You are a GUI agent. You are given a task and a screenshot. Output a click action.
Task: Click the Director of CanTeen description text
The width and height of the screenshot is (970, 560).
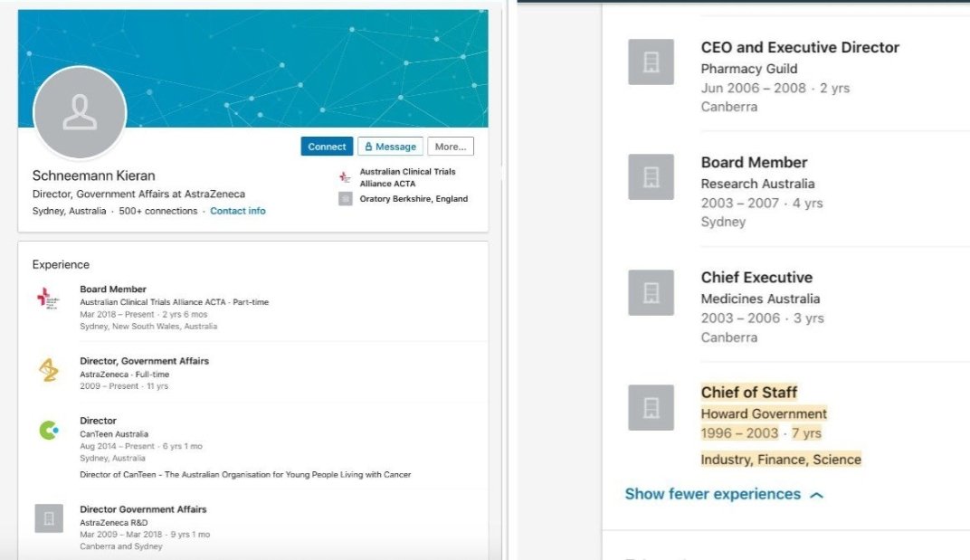245,475
